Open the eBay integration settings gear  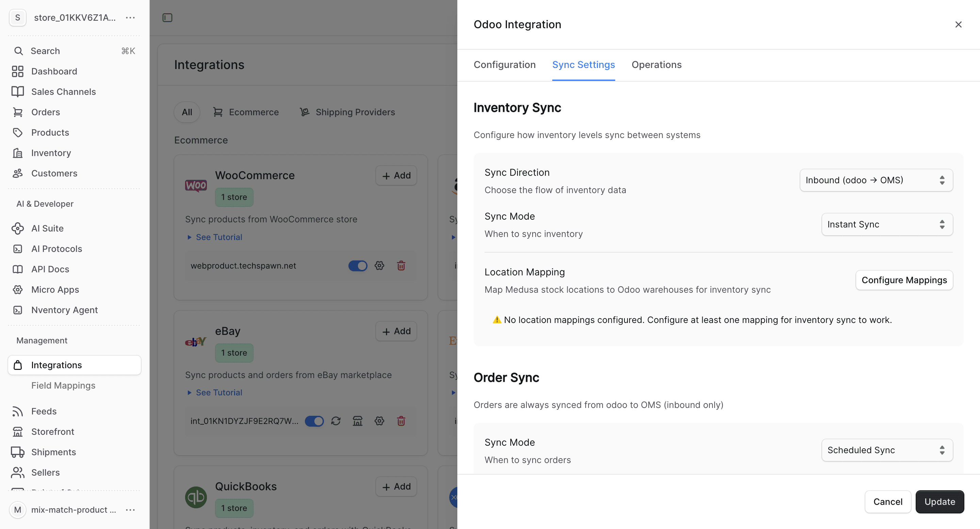click(379, 421)
